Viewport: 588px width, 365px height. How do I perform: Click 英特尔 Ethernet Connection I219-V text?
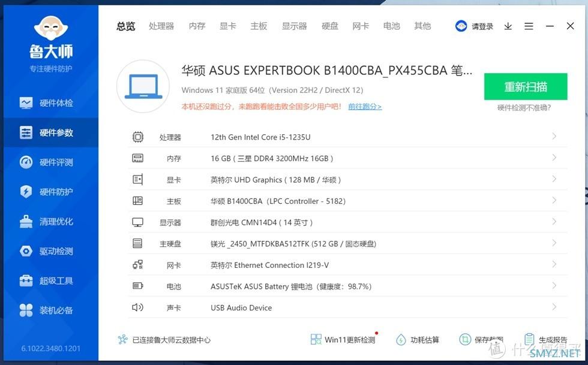coord(269,266)
